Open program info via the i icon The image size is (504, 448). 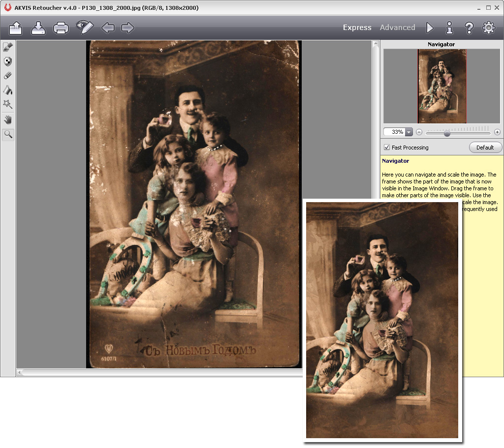tap(449, 28)
